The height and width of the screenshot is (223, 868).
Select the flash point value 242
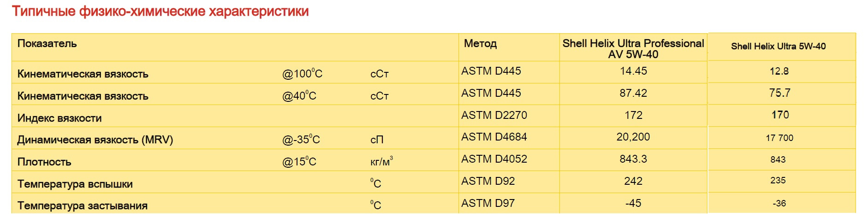633,181
